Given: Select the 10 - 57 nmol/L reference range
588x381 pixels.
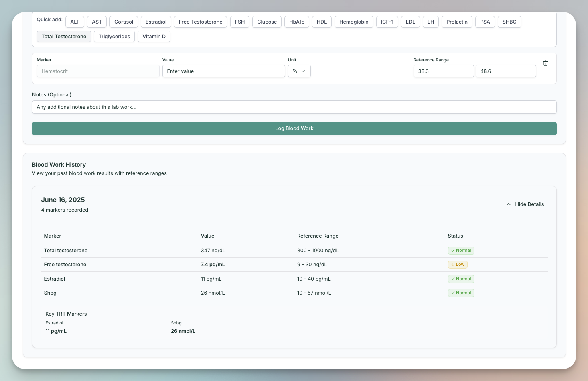Looking at the screenshot, I should click(314, 293).
